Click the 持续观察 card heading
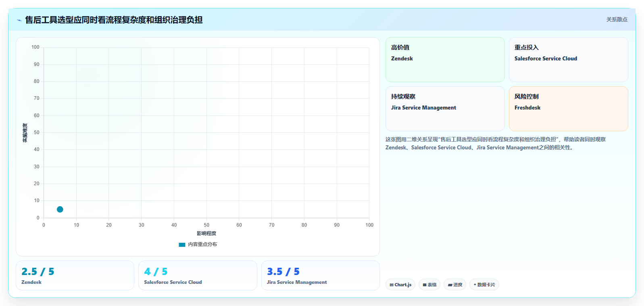 tap(403, 97)
